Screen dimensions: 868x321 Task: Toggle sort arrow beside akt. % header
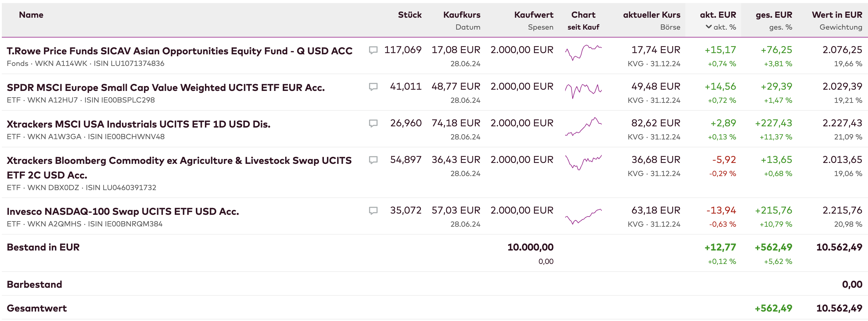tap(708, 27)
